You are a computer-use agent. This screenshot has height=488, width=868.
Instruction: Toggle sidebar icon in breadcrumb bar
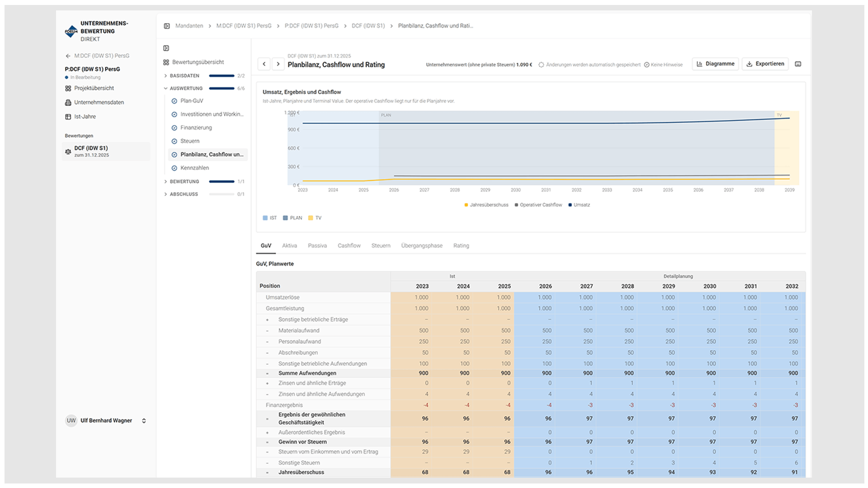[x=167, y=26]
